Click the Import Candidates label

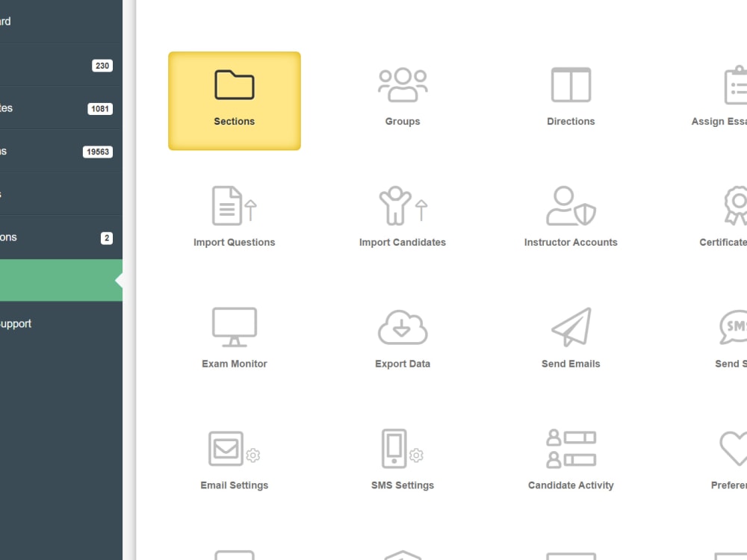point(403,243)
